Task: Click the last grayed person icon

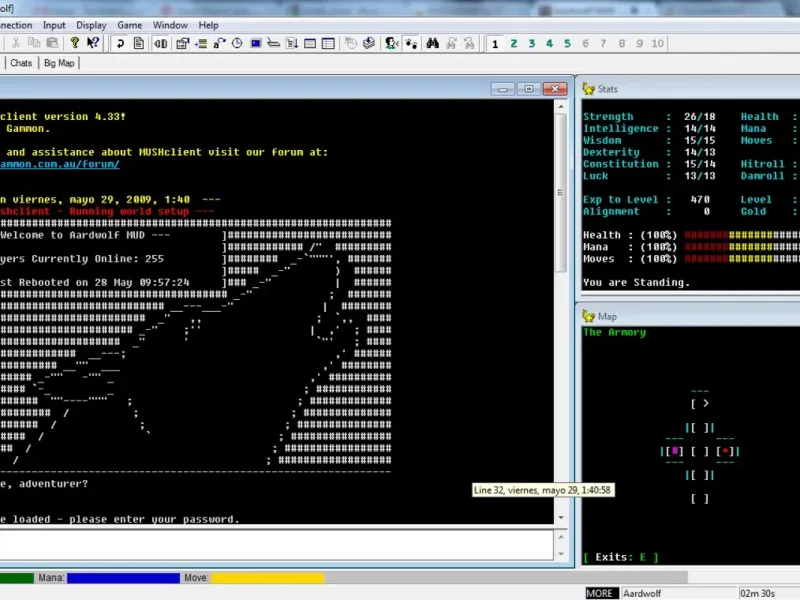Action: (x=469, y=43)
